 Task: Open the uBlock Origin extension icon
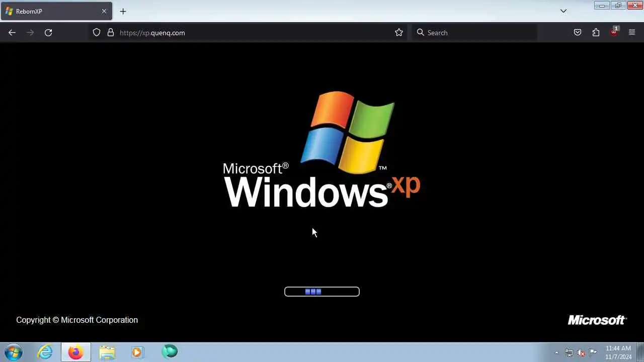click(x=614, y=32)
